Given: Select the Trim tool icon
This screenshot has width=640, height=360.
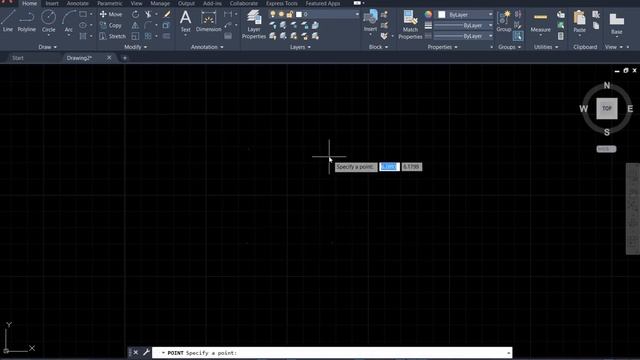Looking at the screenshot, I should coord(148,14).
